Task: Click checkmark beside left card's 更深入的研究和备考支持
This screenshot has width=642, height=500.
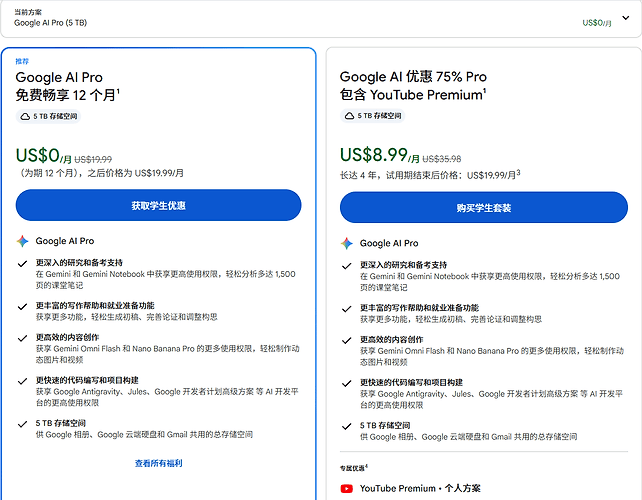Action: pyautogui.click(x=23, y=263)
